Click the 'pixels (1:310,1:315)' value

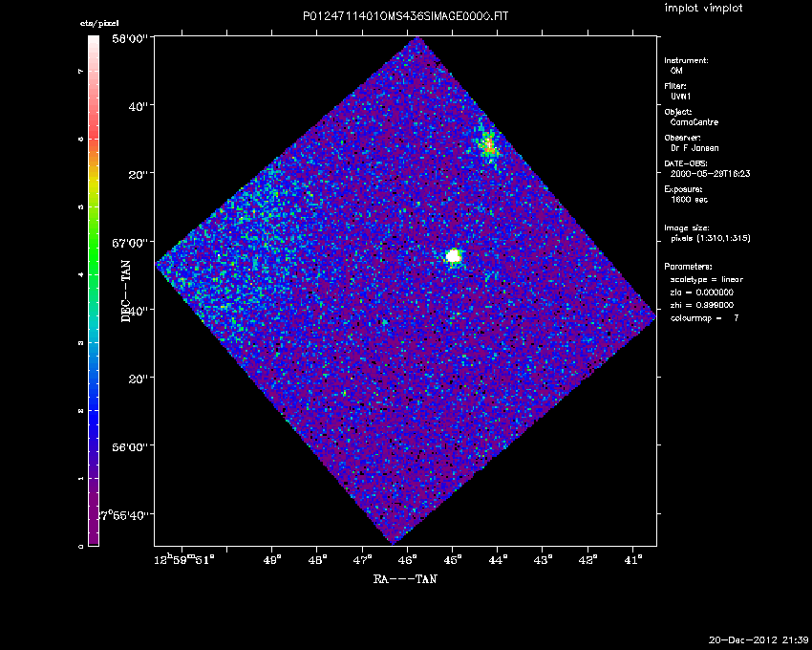711,238
